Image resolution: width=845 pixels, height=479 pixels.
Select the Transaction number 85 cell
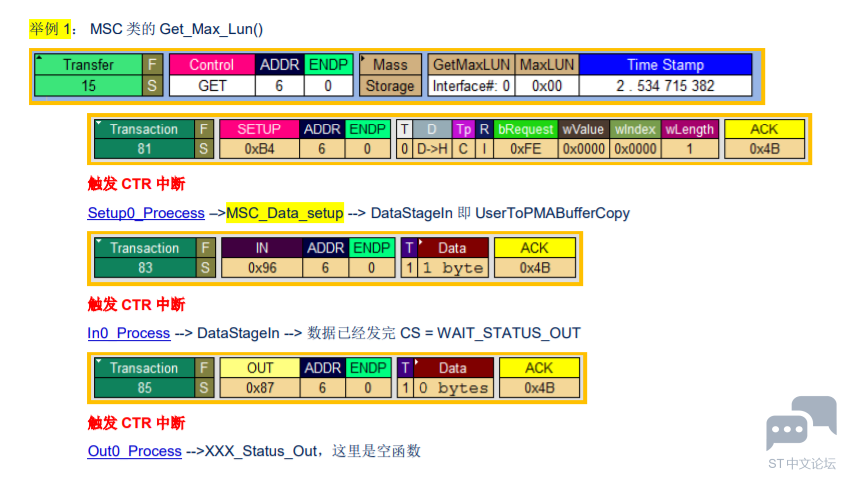[144, 388]
